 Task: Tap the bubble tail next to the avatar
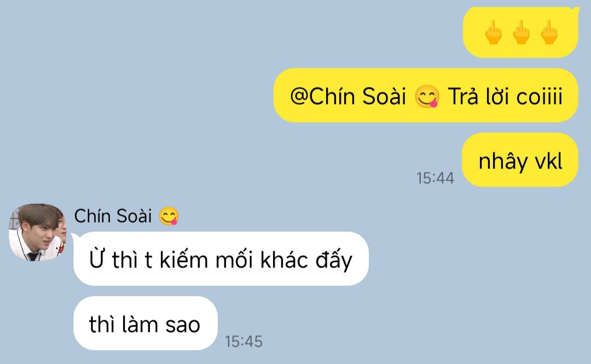75,236
